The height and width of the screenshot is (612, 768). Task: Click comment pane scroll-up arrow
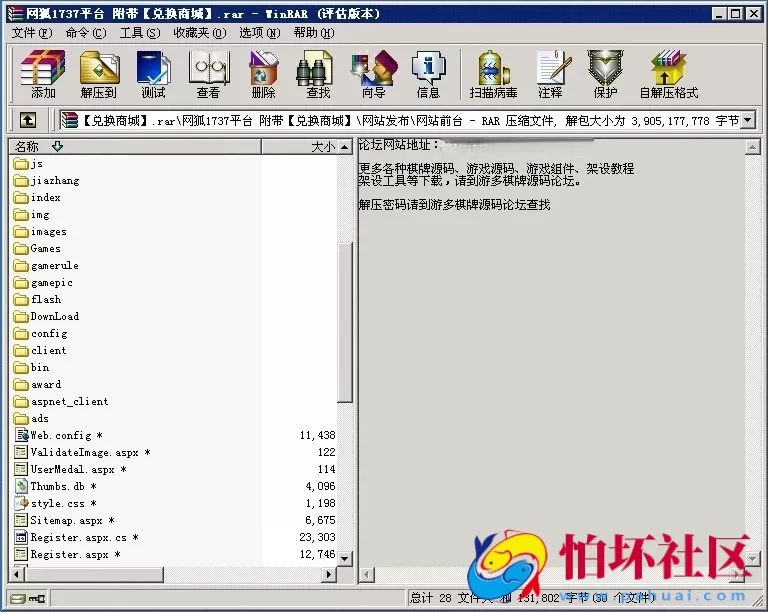753,147
